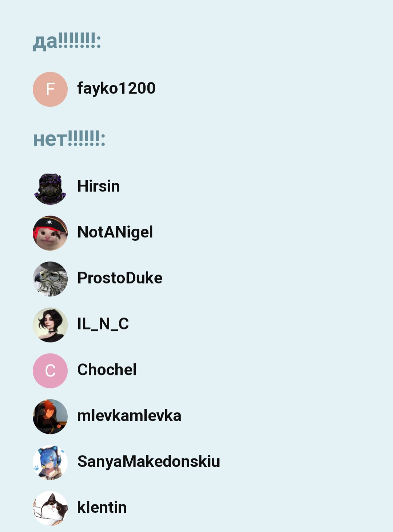This screenshot has height=532, width=393.
Task: Open mlevkamlevka's red-haired character avatar
Action: [x=50, y=417]
